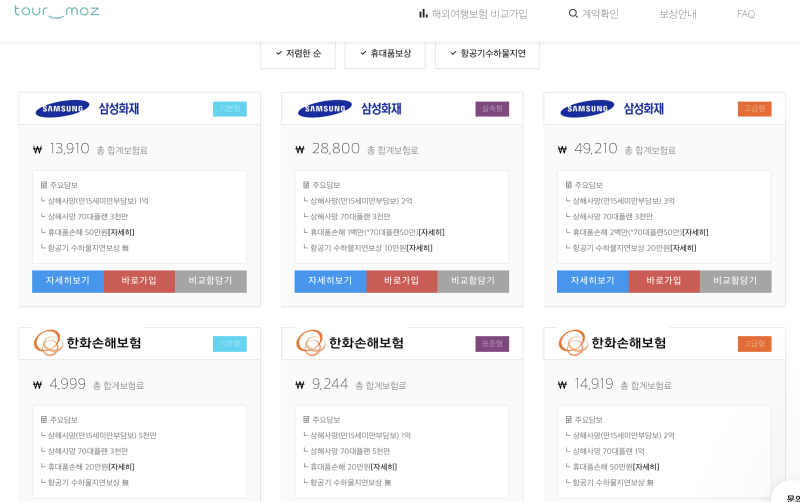The image size is (800, 502).
Task: Click the bar chart icon beside 해외여행보험
Action: point(423,14)
